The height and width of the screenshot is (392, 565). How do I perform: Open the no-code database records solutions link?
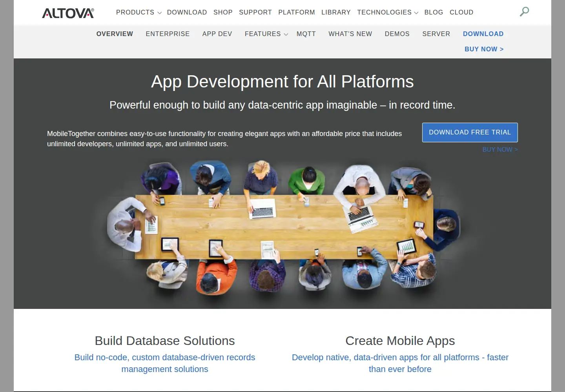165,363
